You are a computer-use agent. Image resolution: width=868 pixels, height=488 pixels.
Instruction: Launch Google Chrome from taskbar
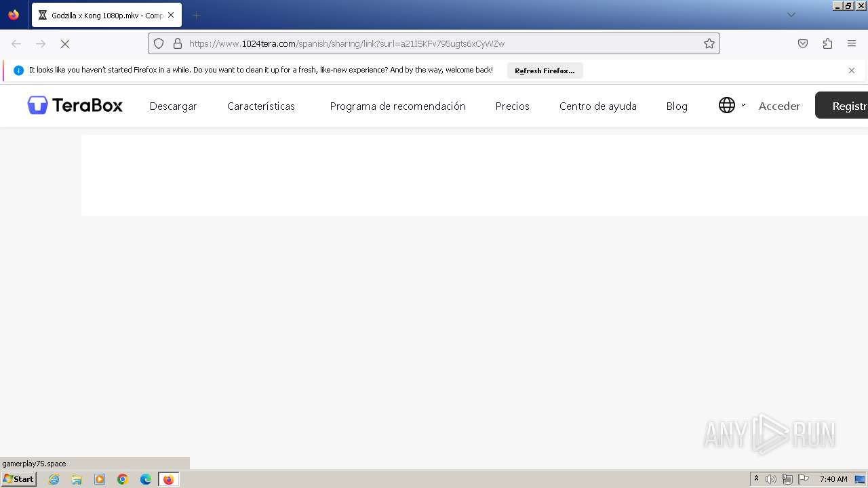point(123,479)
